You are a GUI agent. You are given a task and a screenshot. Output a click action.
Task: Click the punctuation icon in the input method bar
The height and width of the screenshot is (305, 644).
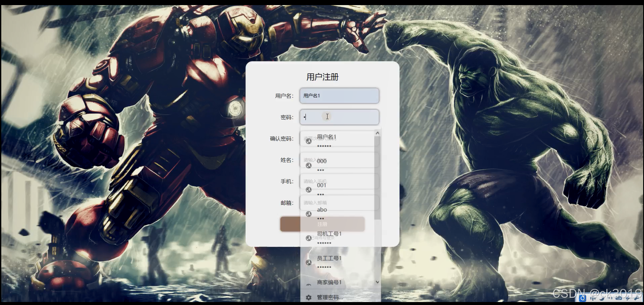tap(610, 298)
